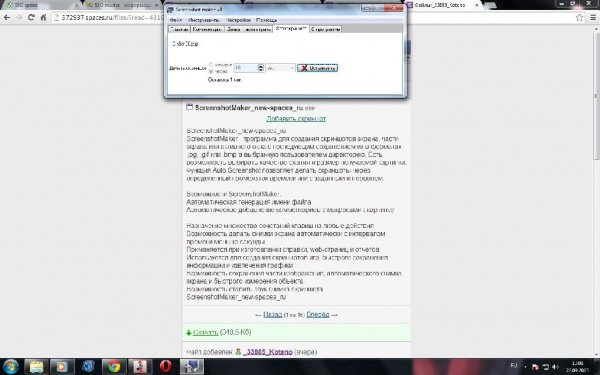Go to Chrome home page icon
The height and width of the screenshot is (375, 600).
click(x=43, y=17)
